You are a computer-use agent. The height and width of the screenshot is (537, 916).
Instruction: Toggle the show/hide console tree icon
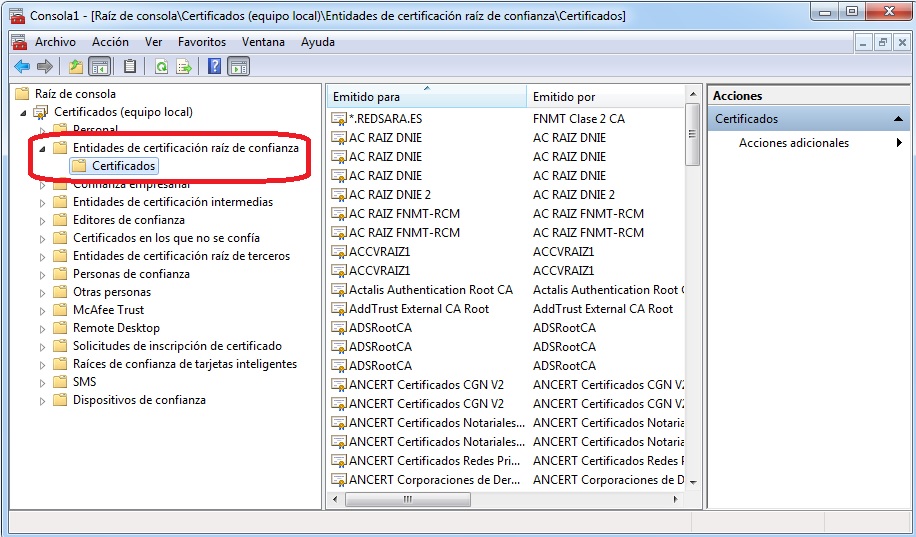[99, 67]
